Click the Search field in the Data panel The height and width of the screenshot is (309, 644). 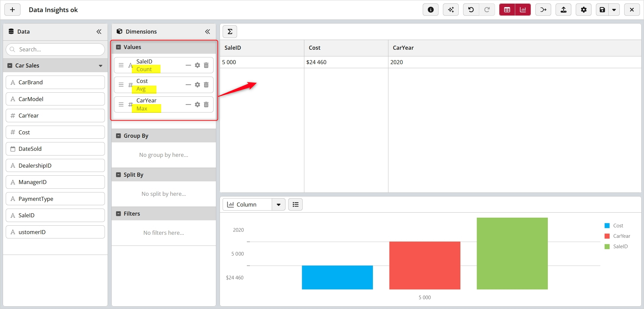55,49
